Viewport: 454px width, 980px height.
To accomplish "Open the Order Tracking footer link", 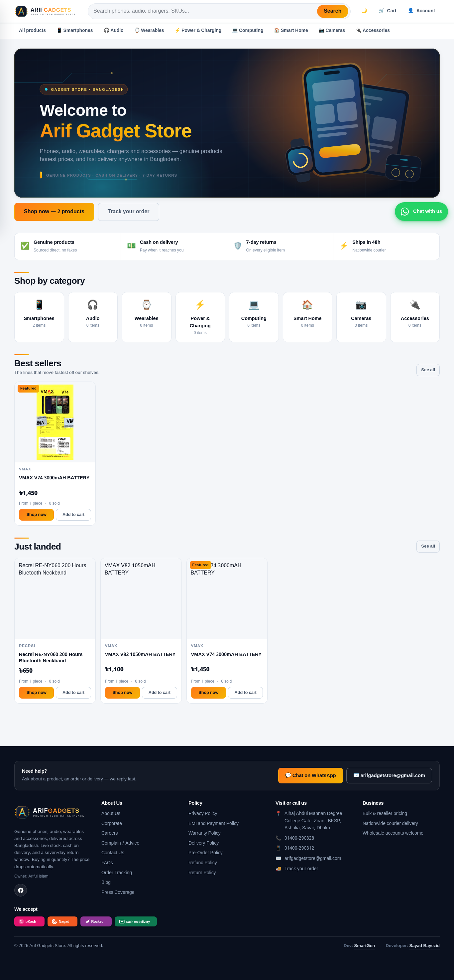I will (x=117, y=872).
